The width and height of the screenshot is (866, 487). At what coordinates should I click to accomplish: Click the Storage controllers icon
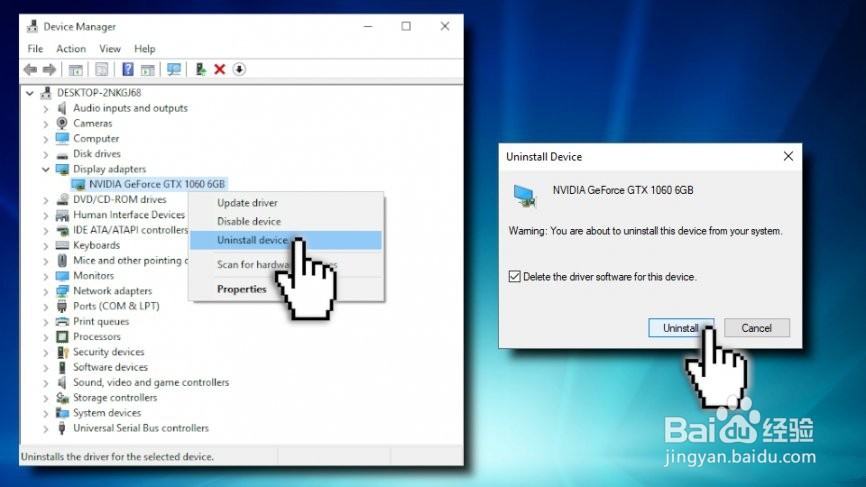point(62,398)
